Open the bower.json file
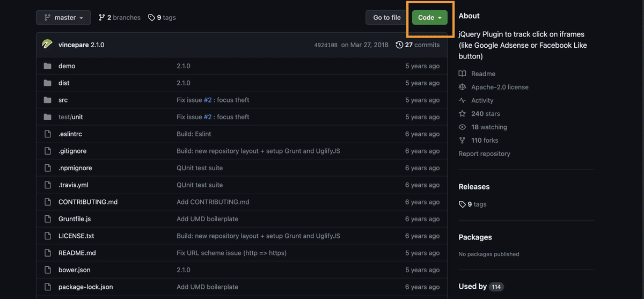The height and width of the screenshot is (299, 644). pos(75,270)
